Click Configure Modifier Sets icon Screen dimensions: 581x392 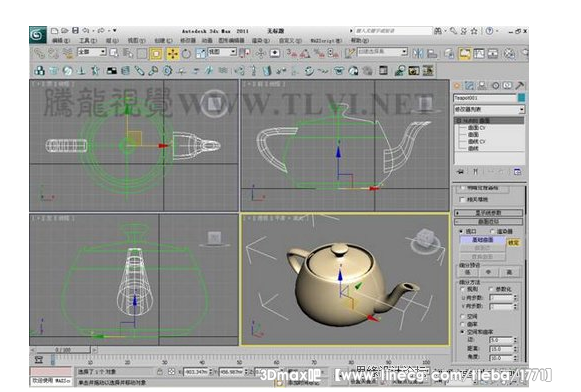point(517,172)
